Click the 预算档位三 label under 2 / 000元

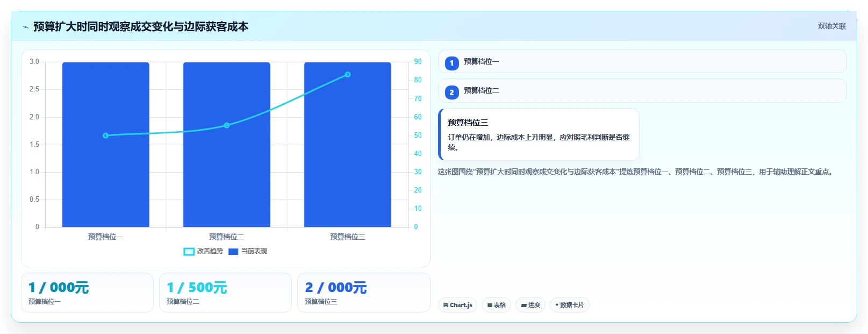[x=321, y=302]
